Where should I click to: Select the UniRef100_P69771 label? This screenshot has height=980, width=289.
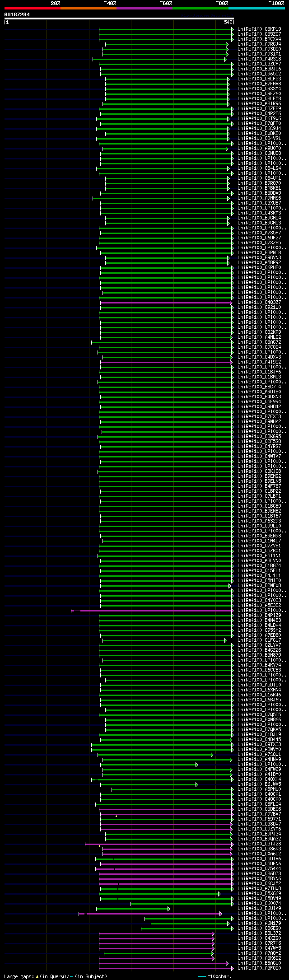click(259, 819)
